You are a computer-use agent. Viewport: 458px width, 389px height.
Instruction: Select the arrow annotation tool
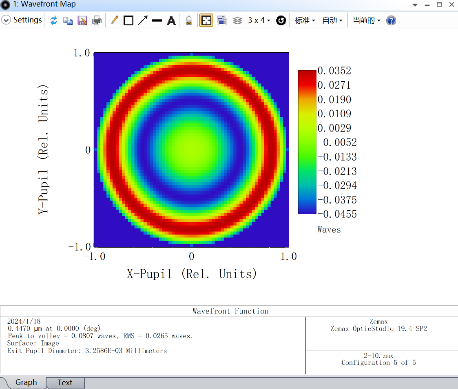(x=143, y=20)
